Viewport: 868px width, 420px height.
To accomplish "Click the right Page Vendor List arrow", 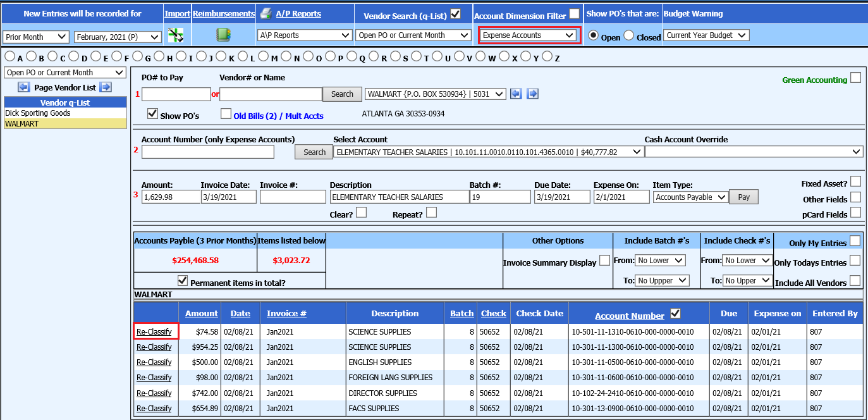I will point(106,87).
